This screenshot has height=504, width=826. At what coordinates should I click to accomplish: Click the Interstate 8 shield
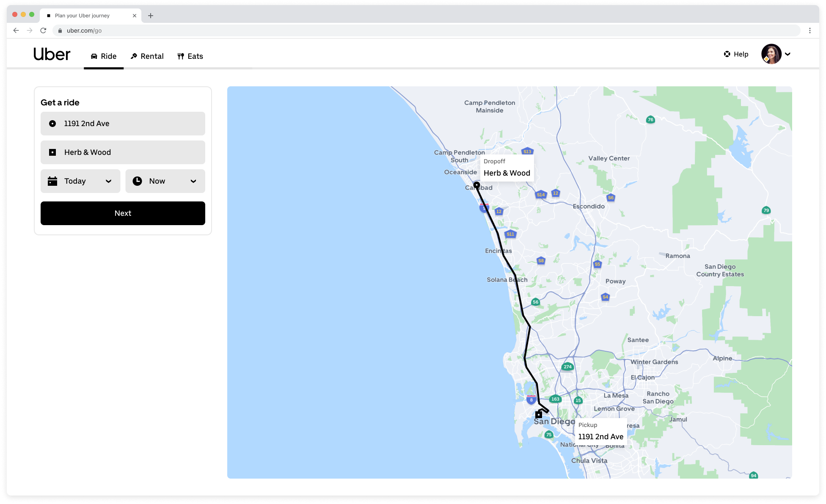531,399
